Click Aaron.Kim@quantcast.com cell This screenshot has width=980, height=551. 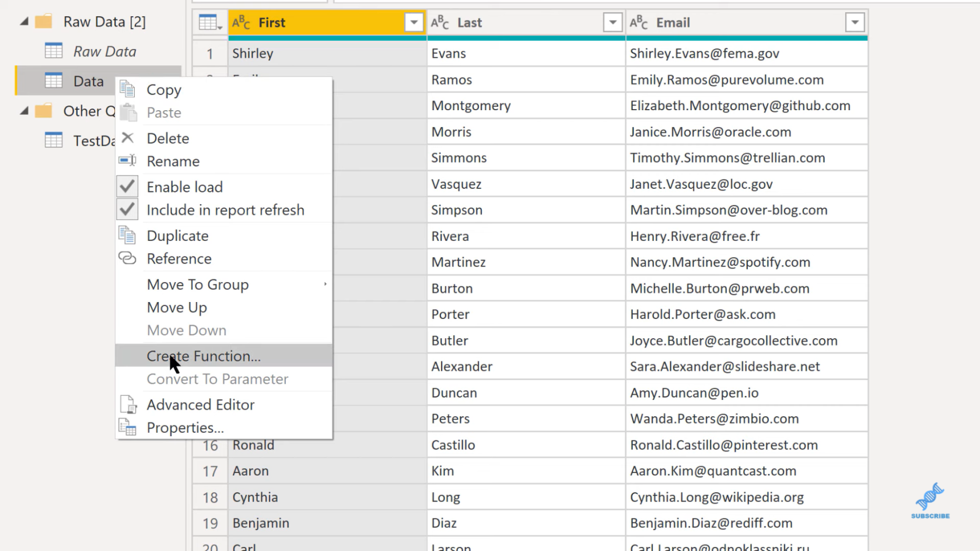[x=747, y=471]
